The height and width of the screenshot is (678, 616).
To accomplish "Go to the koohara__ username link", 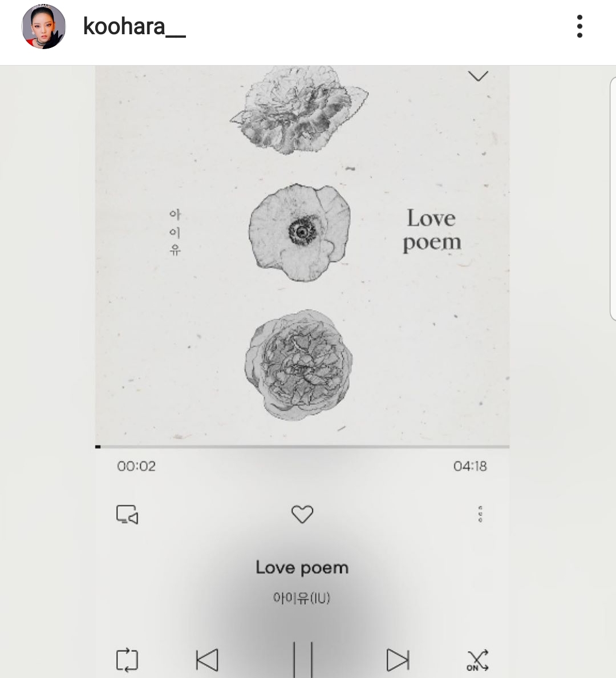I will click(x=134, y=27).
